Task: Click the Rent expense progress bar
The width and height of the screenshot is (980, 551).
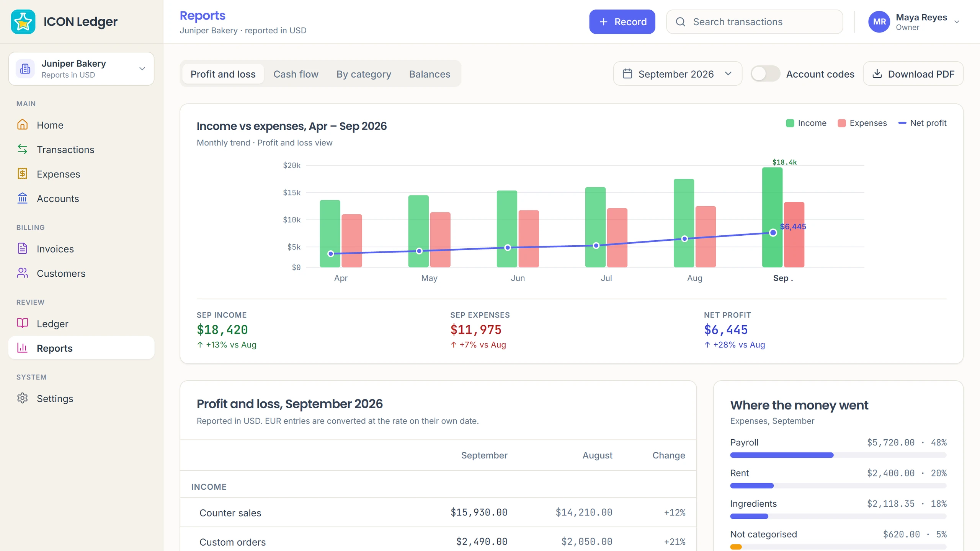Action: pos(838,486)
